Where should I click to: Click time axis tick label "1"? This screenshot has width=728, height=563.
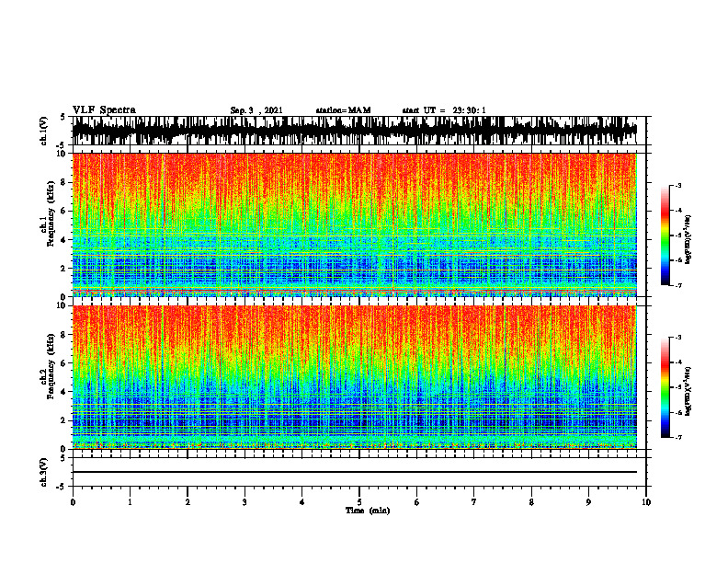(130, 502)
